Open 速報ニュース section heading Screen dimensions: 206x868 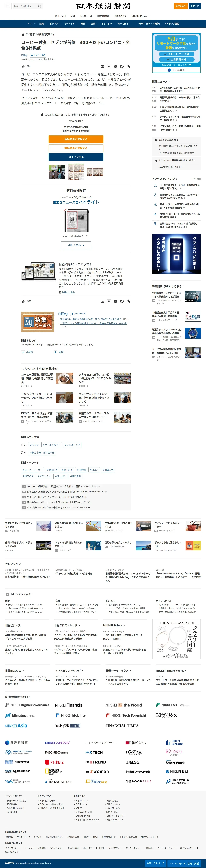161,82
